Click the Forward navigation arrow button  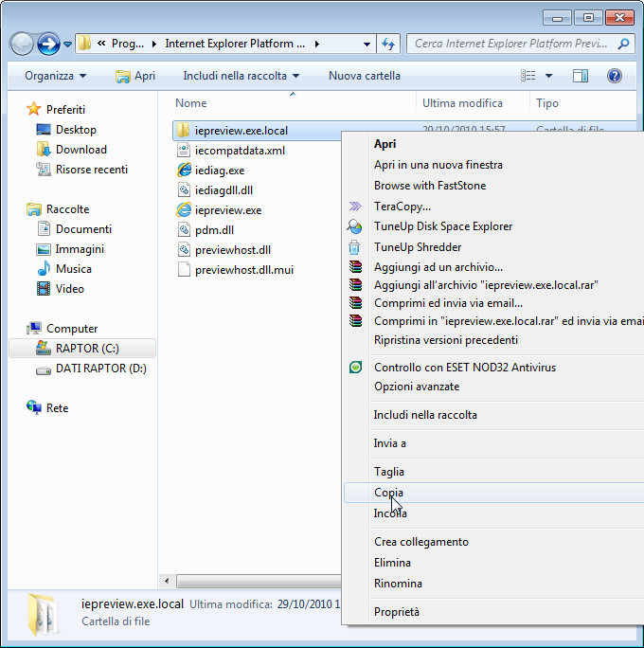[x=48, y=44]
